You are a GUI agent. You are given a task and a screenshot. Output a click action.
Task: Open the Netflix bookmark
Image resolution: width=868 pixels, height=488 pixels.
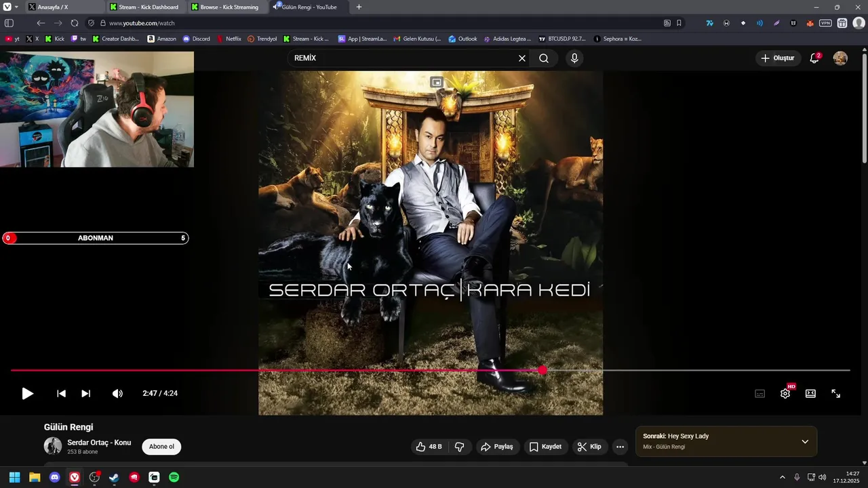[x=229, y=39]
